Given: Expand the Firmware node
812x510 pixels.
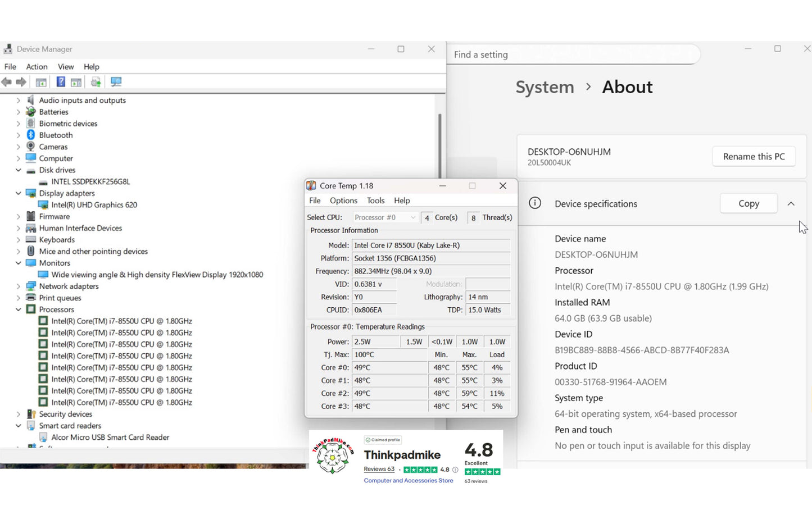Looking at the screenshot, I should 18,216.
